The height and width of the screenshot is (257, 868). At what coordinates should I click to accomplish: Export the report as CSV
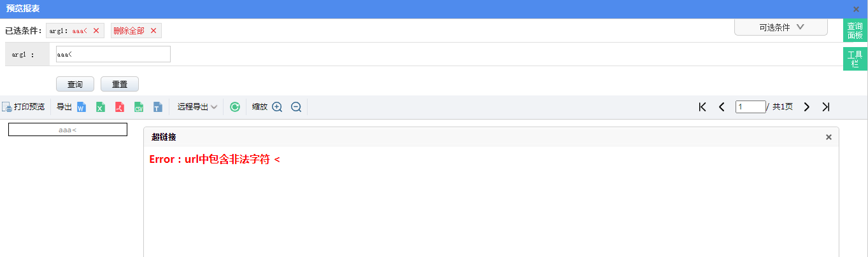(x=138, y=107)
